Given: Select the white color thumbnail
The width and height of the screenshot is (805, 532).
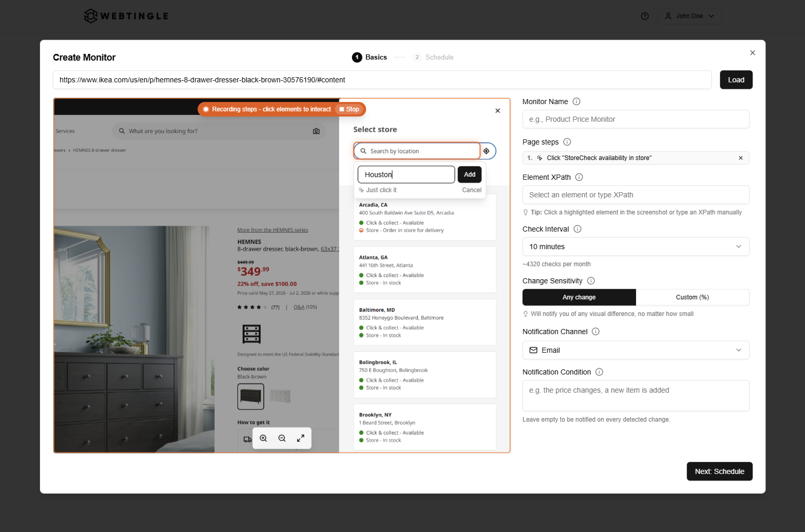Looking at the screenshot, I should [x=280, y=396].
